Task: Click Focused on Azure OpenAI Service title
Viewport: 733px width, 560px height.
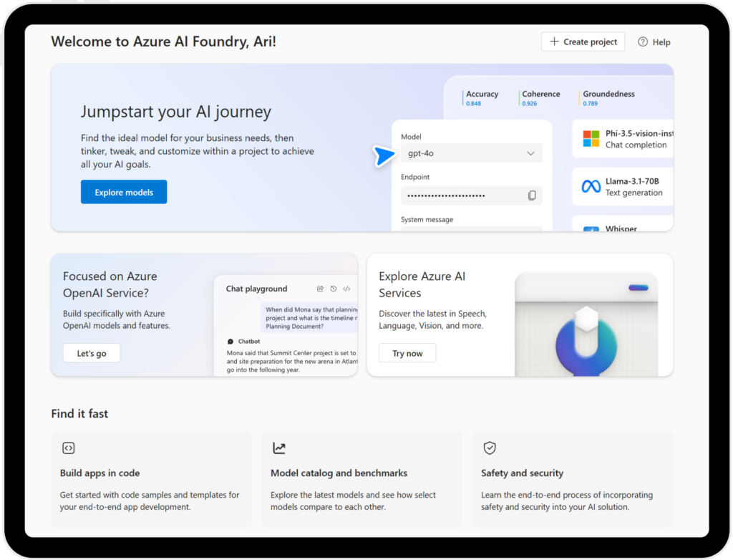Action: [x=110, y=284]
